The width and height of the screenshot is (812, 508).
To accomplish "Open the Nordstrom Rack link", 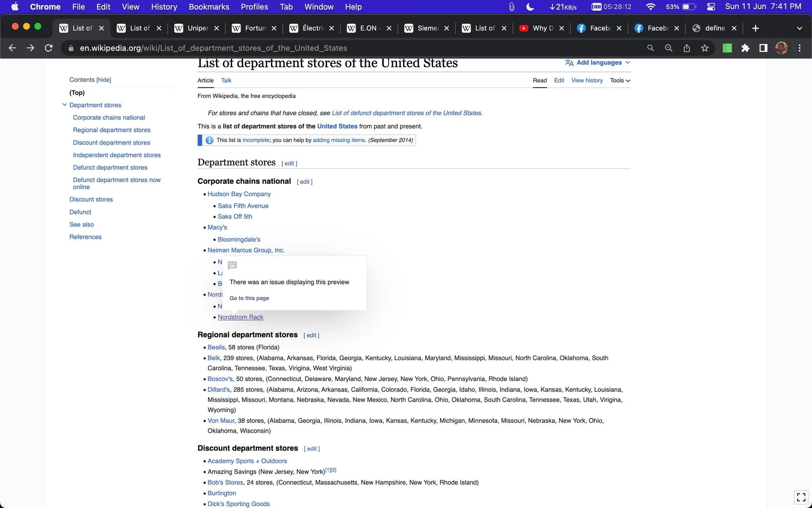I will tap(240, 317).
